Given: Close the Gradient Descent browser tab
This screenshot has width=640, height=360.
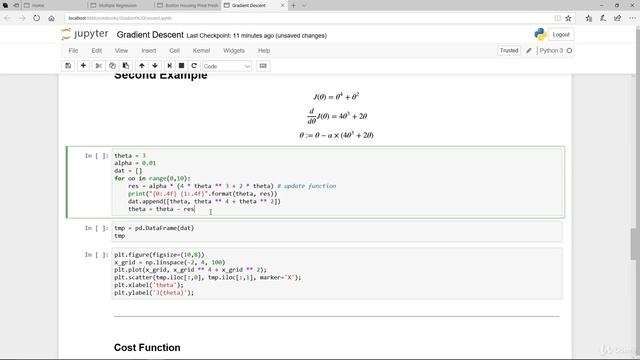Looking at the screenshot, I should tap(282, 6).
